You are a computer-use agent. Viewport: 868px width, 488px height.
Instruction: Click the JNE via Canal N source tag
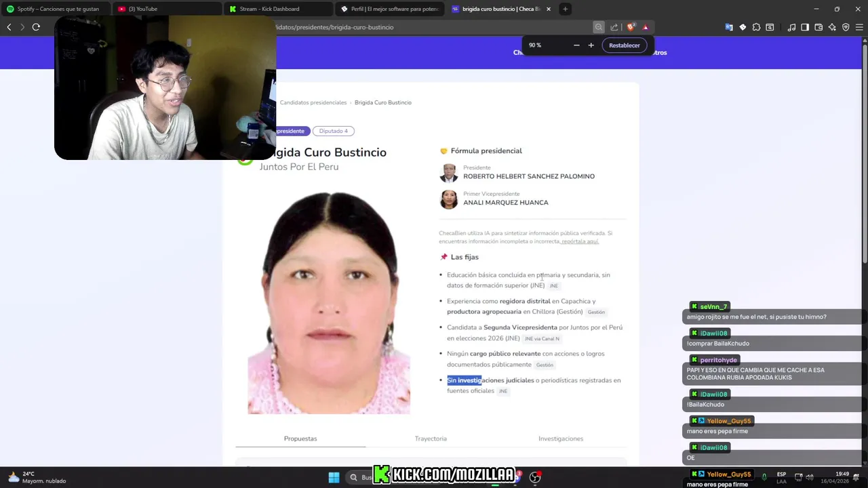pyautogui.click(x=542, y=339)
